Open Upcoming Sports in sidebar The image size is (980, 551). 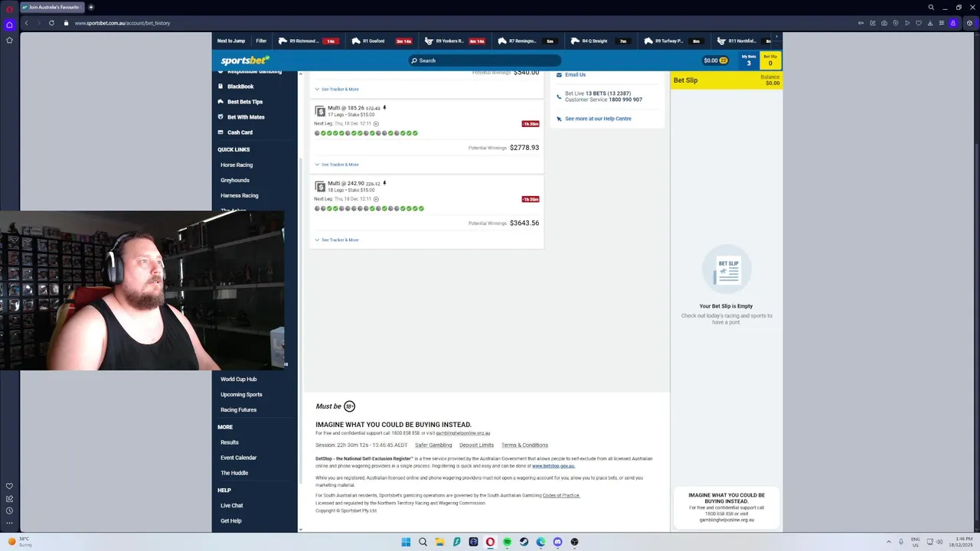[241, 394]
